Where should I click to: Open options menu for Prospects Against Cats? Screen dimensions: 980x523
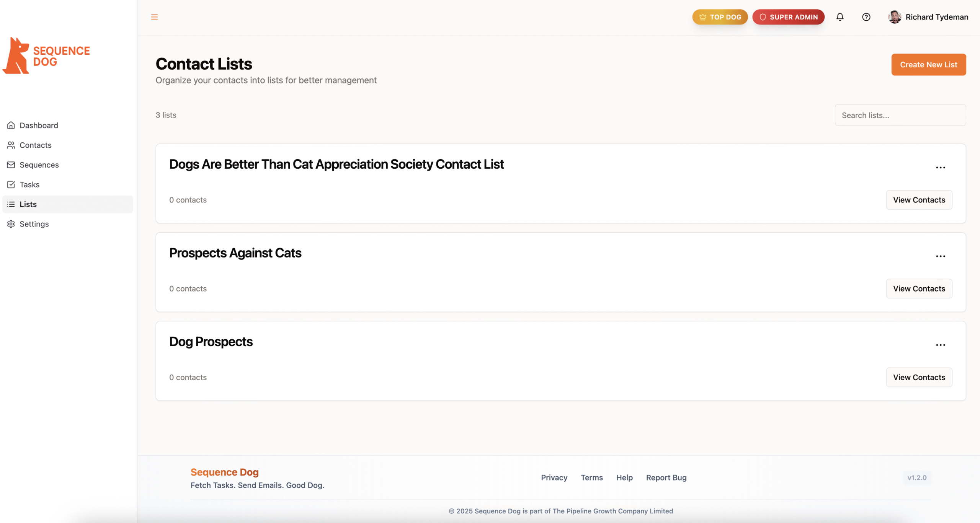pyautogui.click(x=941, y=256)
